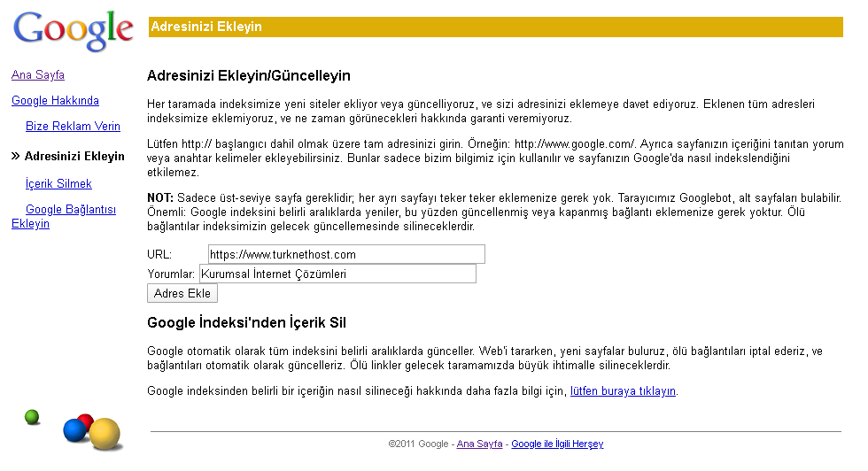The width and height of the screenshot is (868, 471).
Task: Click the Adresinizi Ekleyin/Güncelleyin heading
Action: (249, 76)
